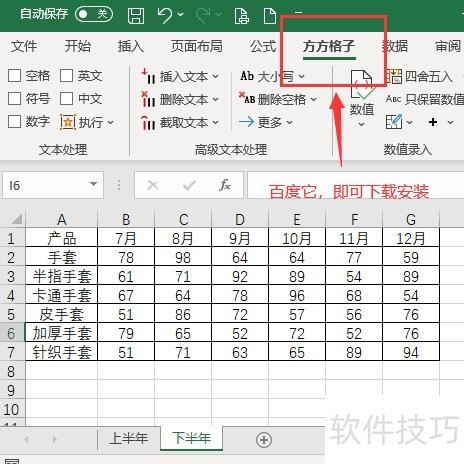This screenshot has width=464, height=464.
Task: Click the 四舍五入 icon
Action: [x=394, y=76]
